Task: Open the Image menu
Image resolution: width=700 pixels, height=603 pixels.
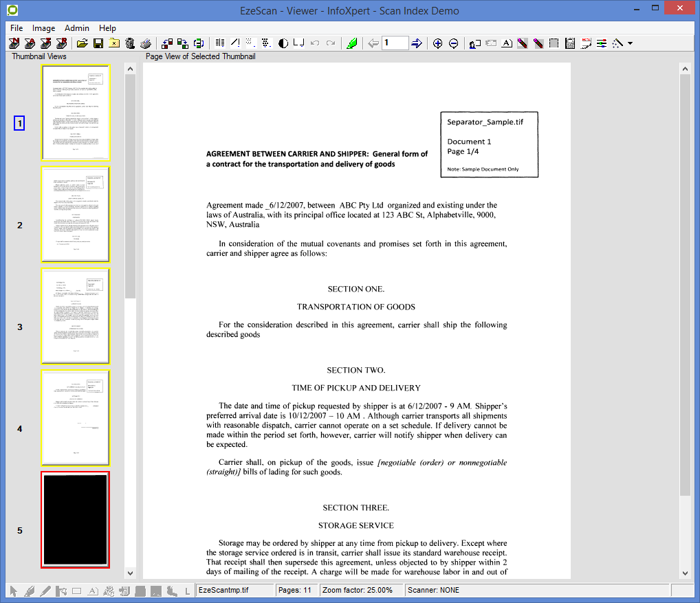Action: click(44, 28)
